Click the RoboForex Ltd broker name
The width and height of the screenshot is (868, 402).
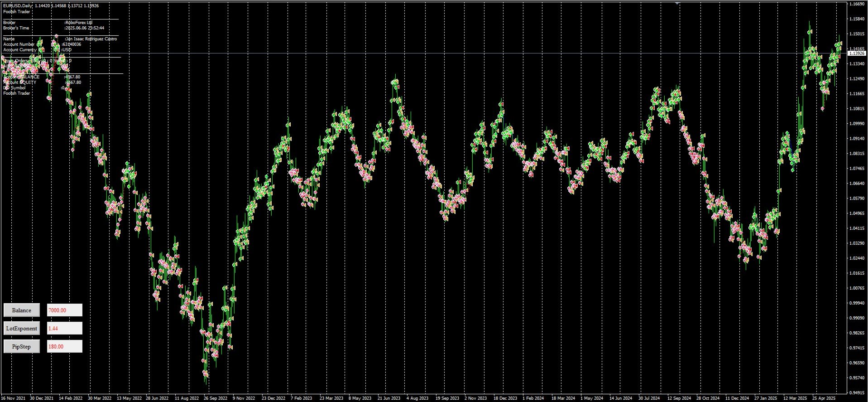pos(79,22)
